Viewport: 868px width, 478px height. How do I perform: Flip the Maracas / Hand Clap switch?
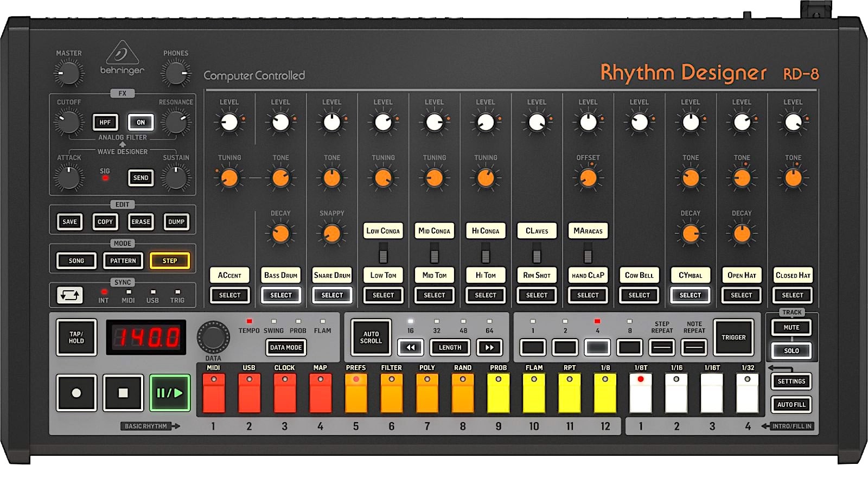coord(588,253)
